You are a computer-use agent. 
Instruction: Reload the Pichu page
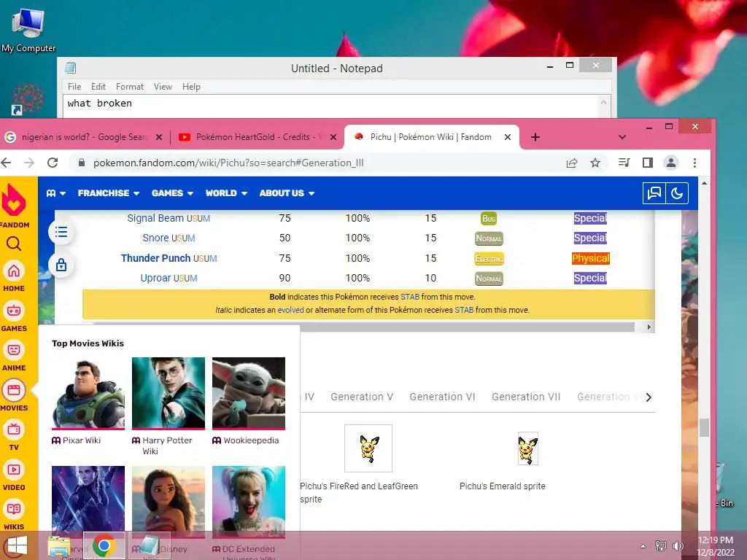click(x=53, y=163)
